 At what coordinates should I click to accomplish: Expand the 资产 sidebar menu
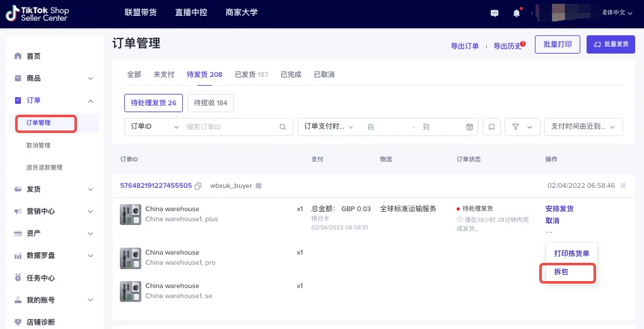90,233
